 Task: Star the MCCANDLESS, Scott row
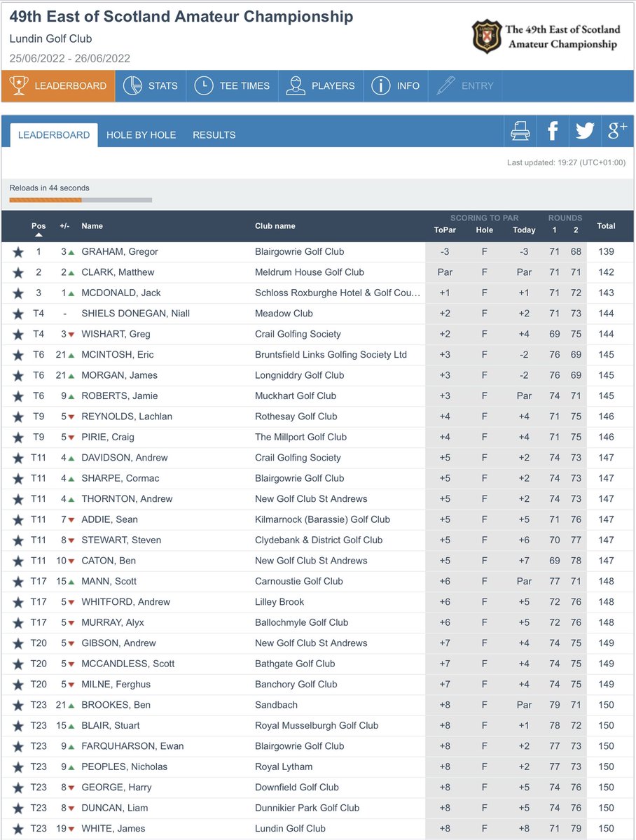[x=18, y=664]
